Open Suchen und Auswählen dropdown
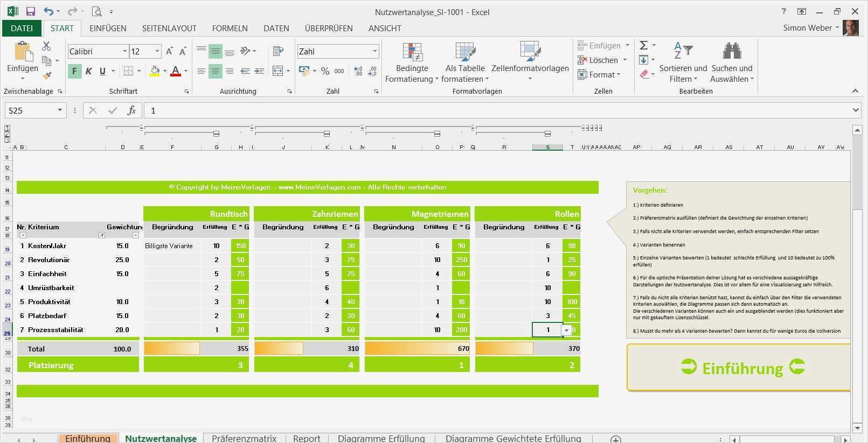 (x=732, y=62)
